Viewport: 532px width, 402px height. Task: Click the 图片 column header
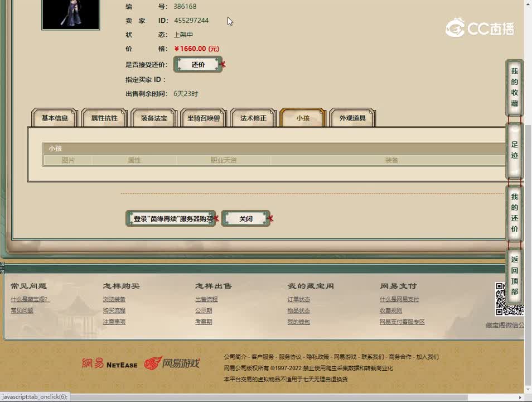coord(68,160)
